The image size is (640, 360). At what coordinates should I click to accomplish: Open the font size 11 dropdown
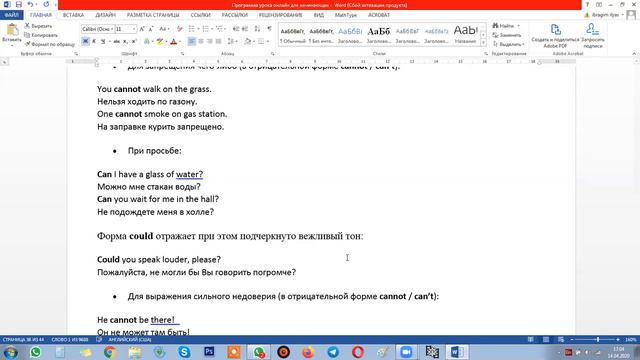coord(134,29)
